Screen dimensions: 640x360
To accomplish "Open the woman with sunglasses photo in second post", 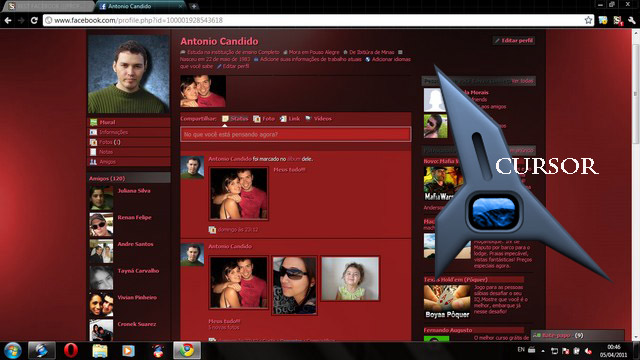I will coord(294,286).
